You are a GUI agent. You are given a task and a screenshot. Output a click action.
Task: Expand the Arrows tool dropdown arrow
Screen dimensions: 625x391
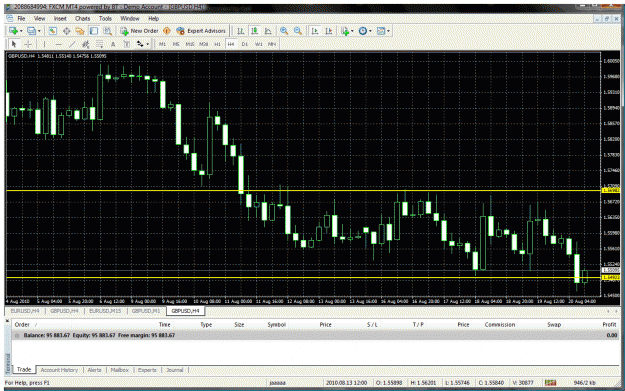(148, 44)
